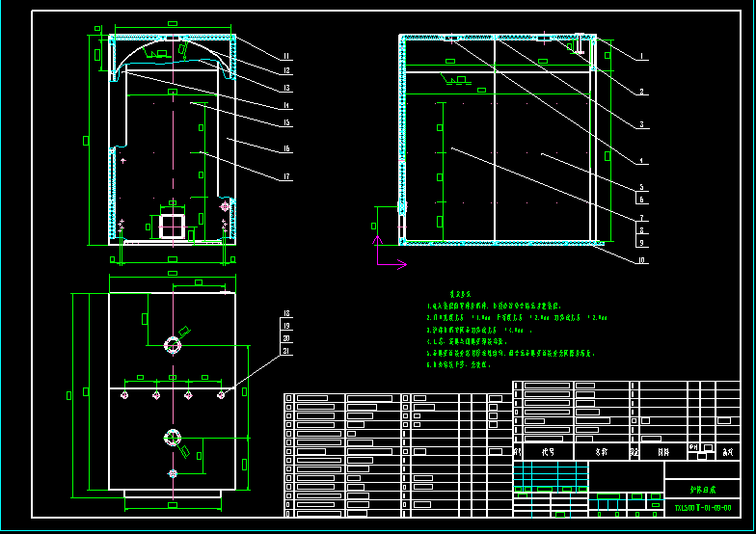Select part callout number 10

642,260
